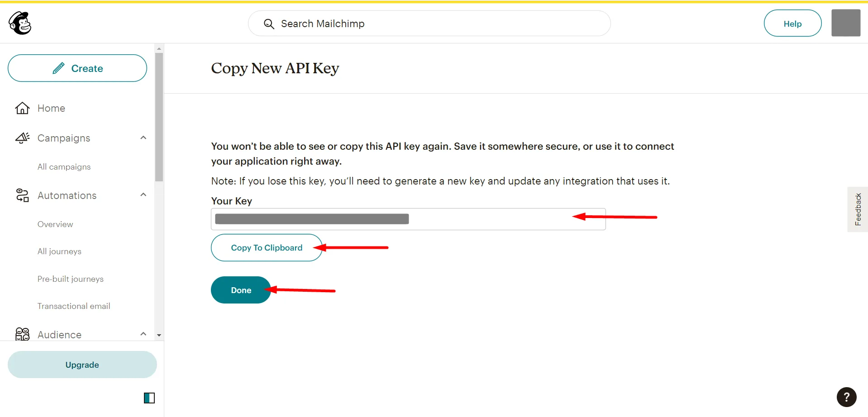Image resolution: width=868 pixels, height=417 pixels.
Task: Open the Home menu item
Action: [x=51, y=108]
